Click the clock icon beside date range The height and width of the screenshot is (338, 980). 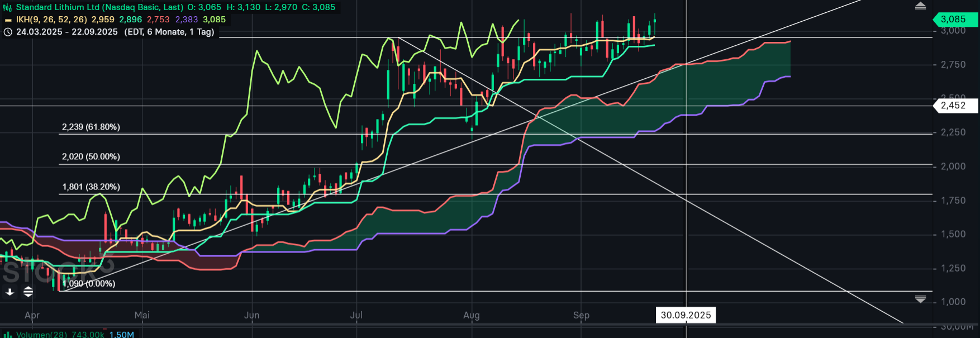pyautogui.click(x=8, y=32)
